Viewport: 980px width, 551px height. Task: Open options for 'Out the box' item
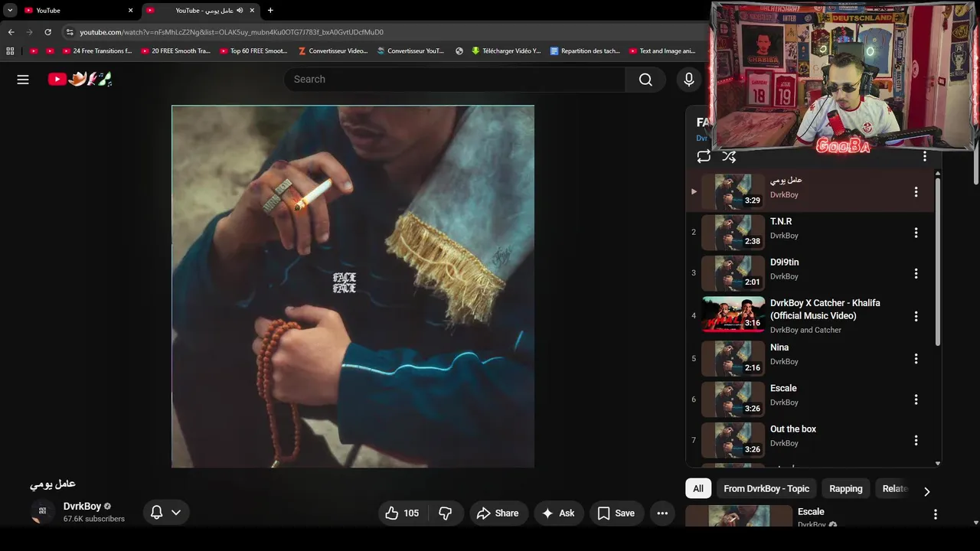pyautogui.click(x=916, y=440)
